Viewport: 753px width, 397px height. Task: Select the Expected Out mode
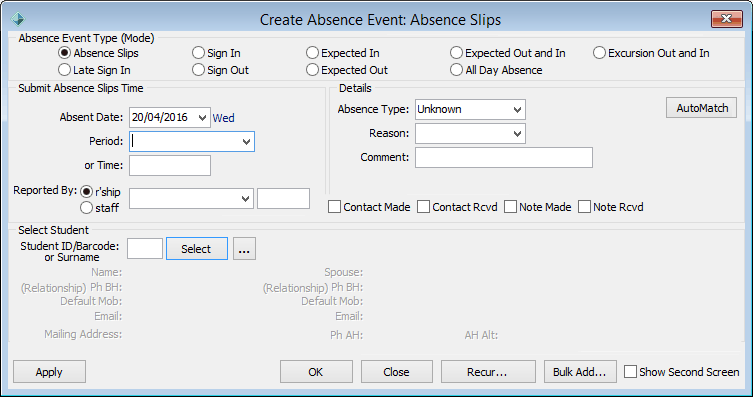(312, 70)
